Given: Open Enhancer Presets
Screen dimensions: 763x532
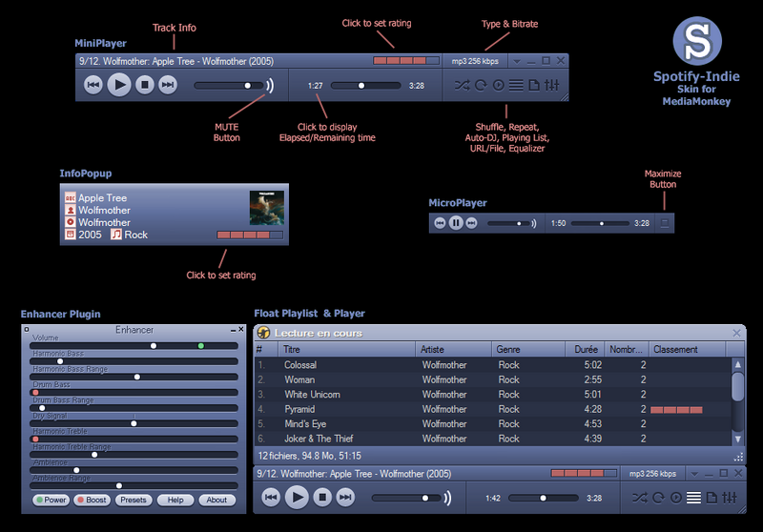Looking at the screenshot, I should click(134, 500).
